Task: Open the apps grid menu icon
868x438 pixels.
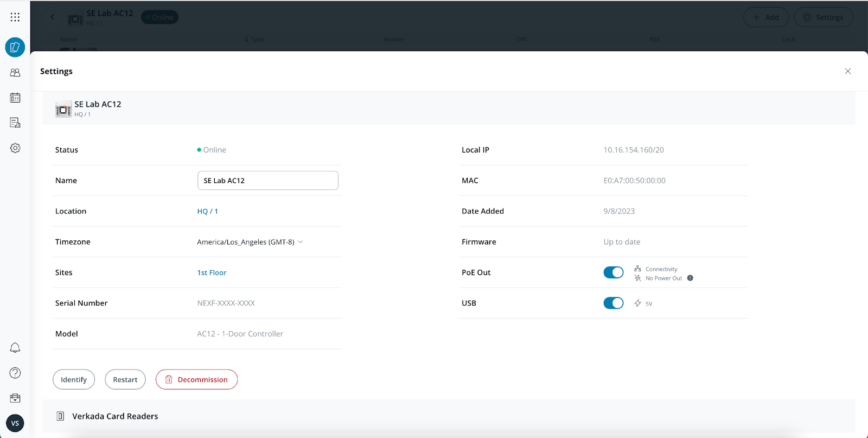Action: point(15,17)
